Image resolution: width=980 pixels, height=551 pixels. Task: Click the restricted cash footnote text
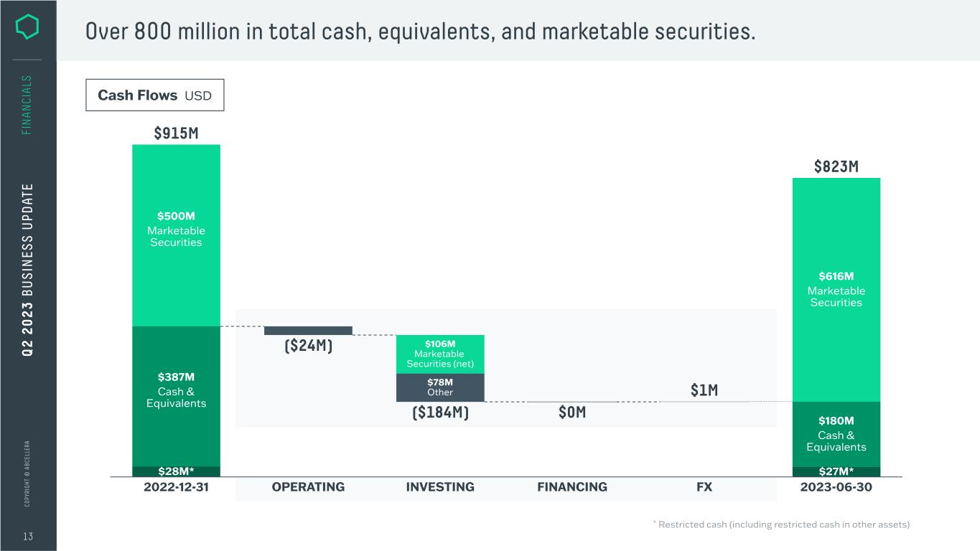tap(781, 524)
